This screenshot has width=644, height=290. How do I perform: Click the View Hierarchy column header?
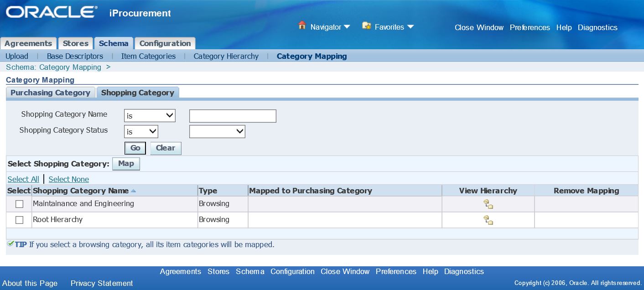[488, 191]
